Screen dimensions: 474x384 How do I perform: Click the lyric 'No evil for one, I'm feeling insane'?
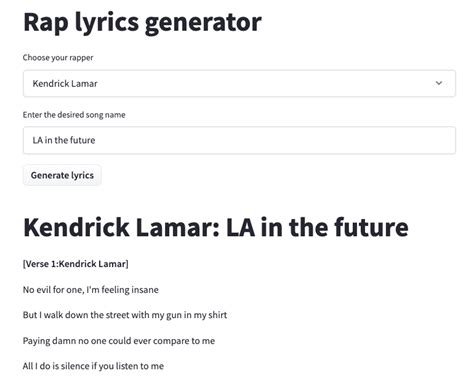(x=91, y=290)
